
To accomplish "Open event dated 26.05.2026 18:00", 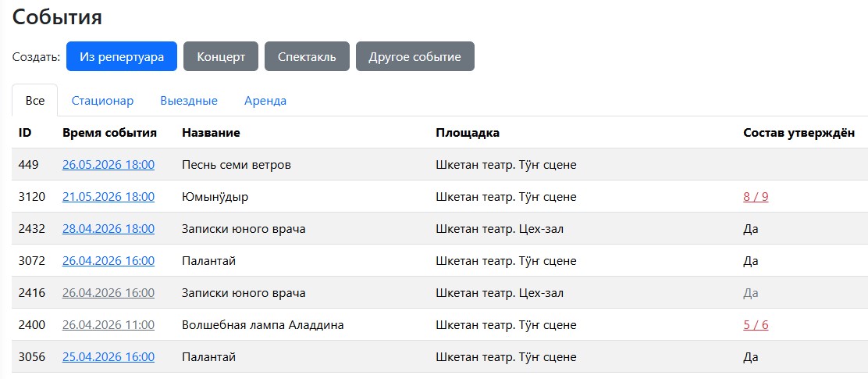I will [x=108, y=165].
